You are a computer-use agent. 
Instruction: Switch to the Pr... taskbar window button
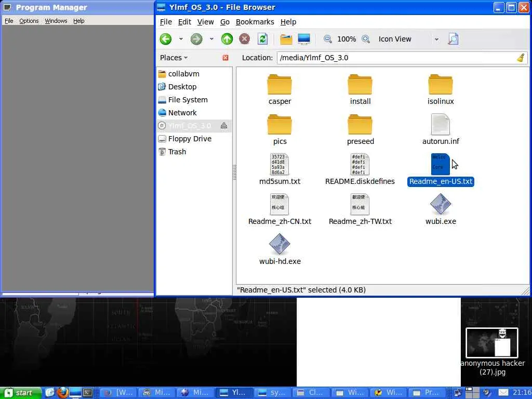pos(427,393)
